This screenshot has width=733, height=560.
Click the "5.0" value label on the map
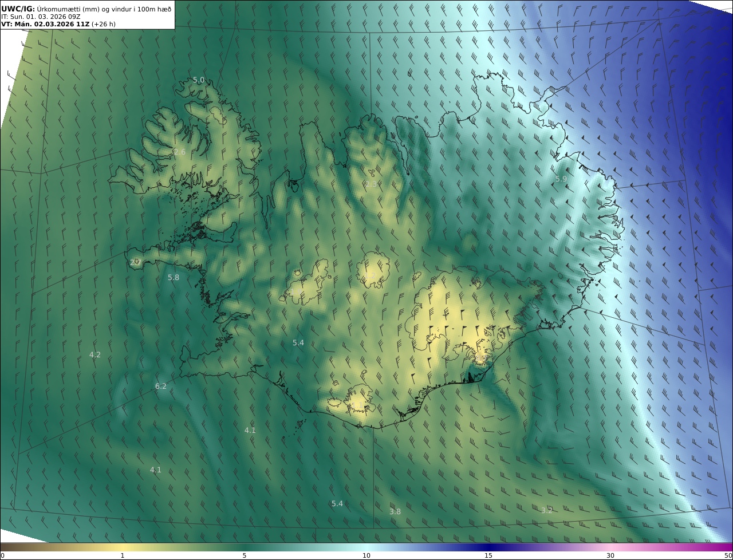pos(198,80)
